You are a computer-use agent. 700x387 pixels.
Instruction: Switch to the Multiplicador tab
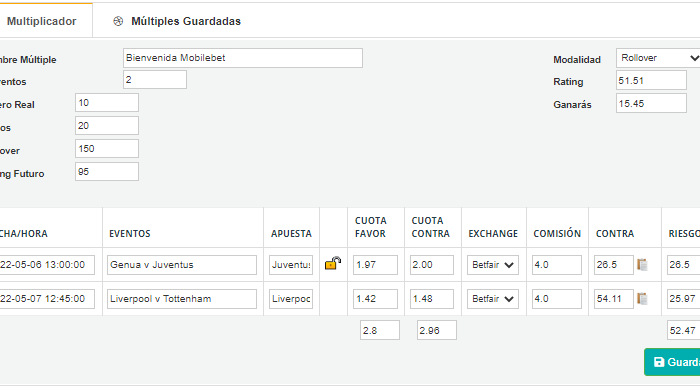click(42, 21)
